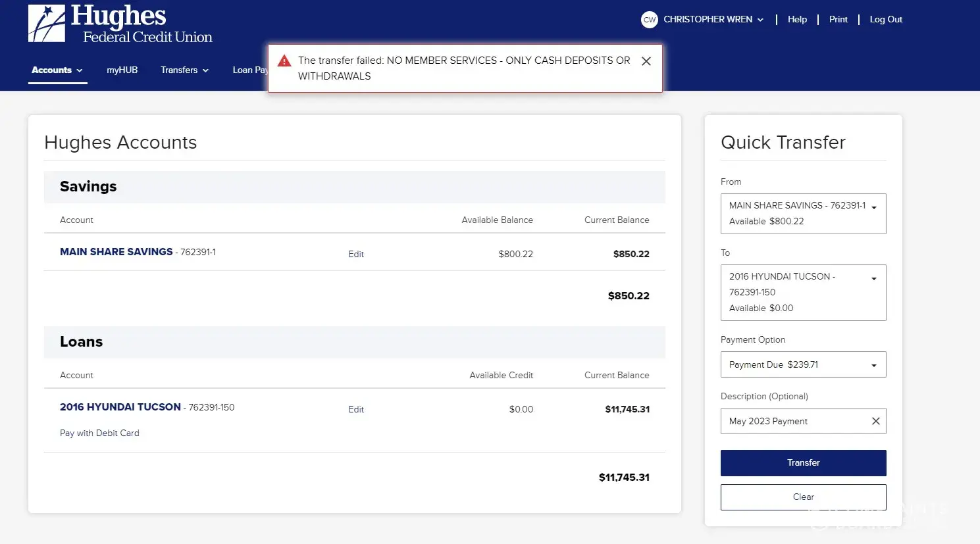Expand the Accounts menu
The width and height of the screenshot is (980, 544).
coord(57,70)
